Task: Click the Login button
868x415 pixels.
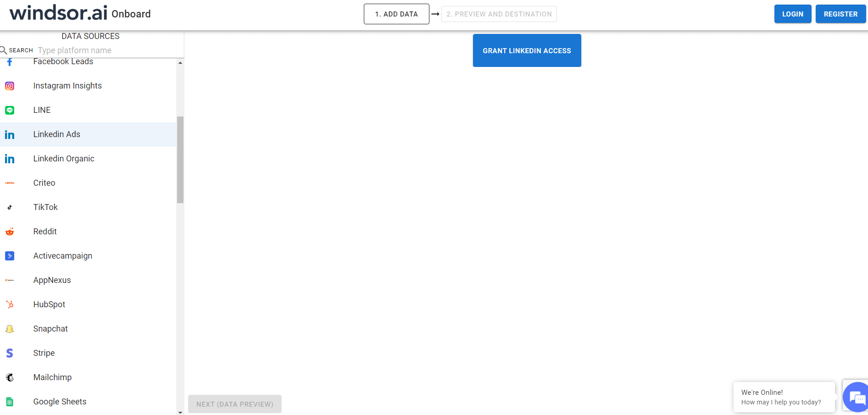Action: coord(793,14)
